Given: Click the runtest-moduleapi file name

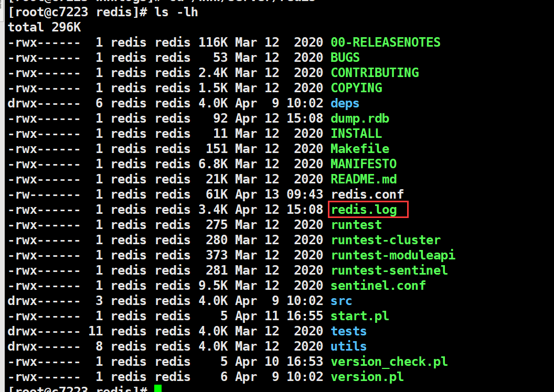Looking at the screenshot, I should click(393, 255).
